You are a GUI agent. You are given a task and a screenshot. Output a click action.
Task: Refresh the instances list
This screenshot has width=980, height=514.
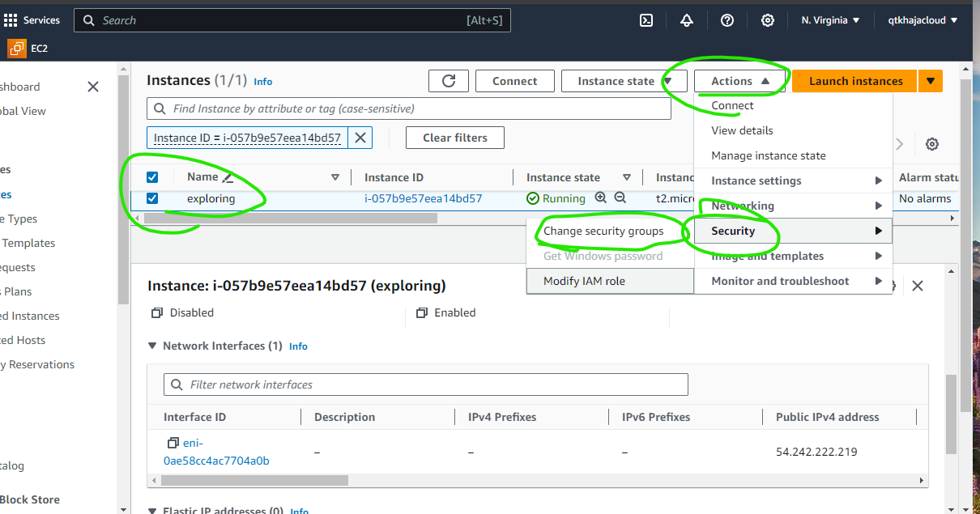(449, 80)
